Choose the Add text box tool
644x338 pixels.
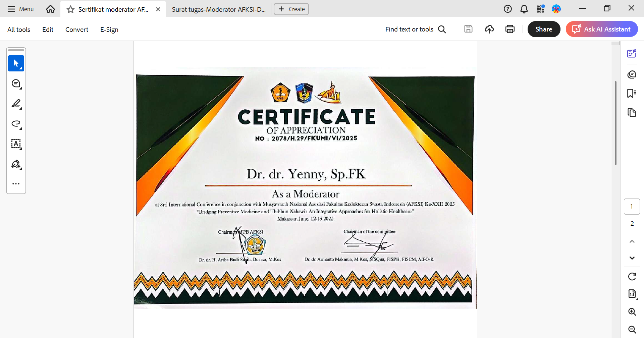(x=16, y=144)
